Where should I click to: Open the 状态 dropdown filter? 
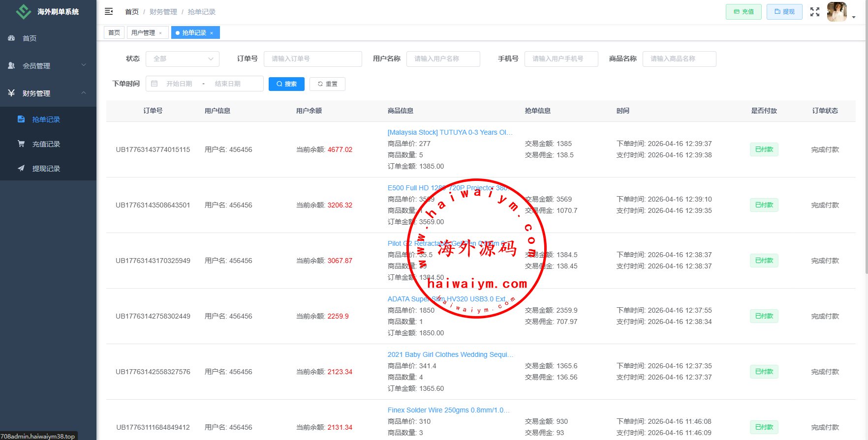click(182, 59)
